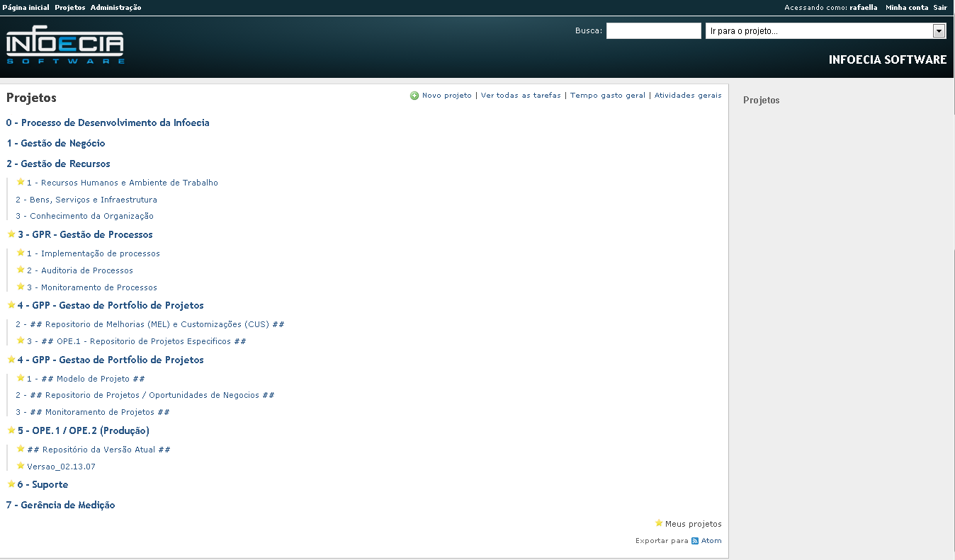
Task: Open subproject 2 - Auditoria de Processos
Action: coord(80,270)
